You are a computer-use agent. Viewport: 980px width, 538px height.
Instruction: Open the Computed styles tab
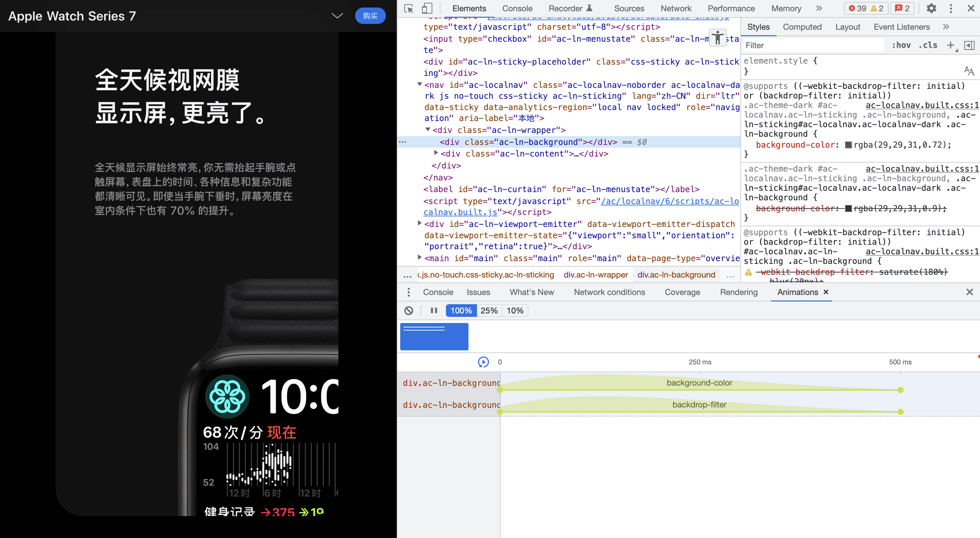[802, 27]
